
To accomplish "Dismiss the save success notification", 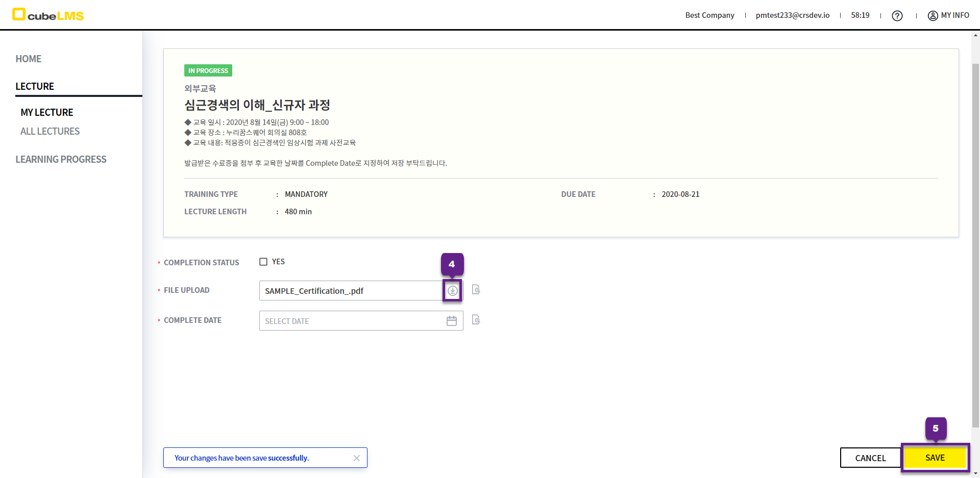I will pyautogui.click(x=357, y=458).
